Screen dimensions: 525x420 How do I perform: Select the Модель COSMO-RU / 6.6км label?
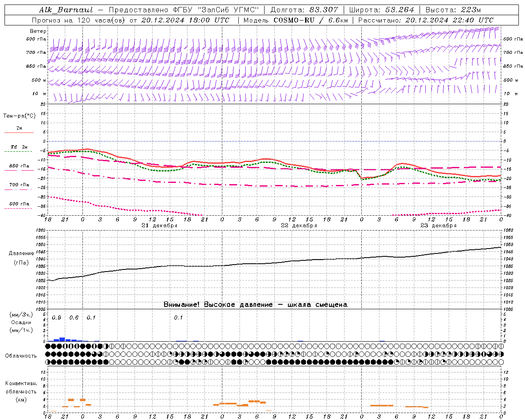pyautogui.click(x=295, y=20)
